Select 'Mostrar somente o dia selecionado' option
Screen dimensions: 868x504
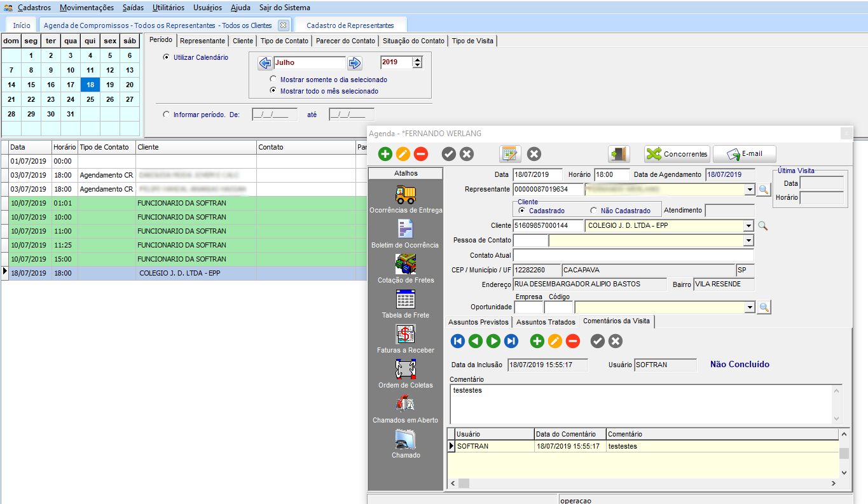tap(273, 80)
